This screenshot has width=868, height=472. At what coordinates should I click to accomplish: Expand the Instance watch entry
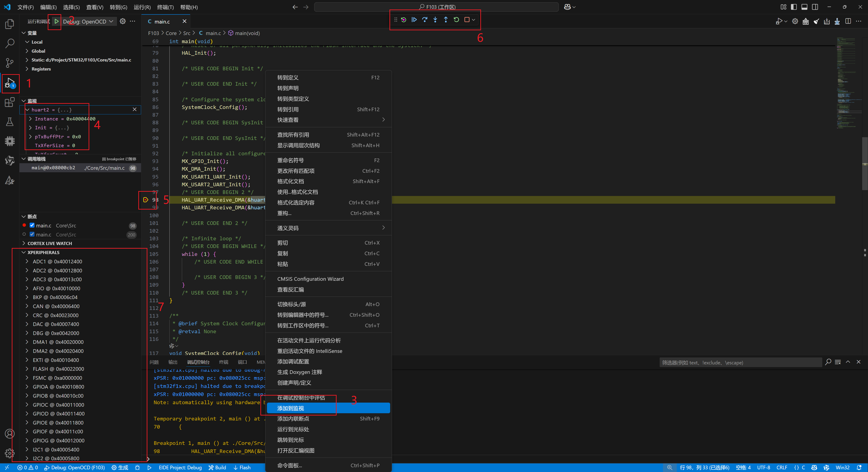(30, 119)
